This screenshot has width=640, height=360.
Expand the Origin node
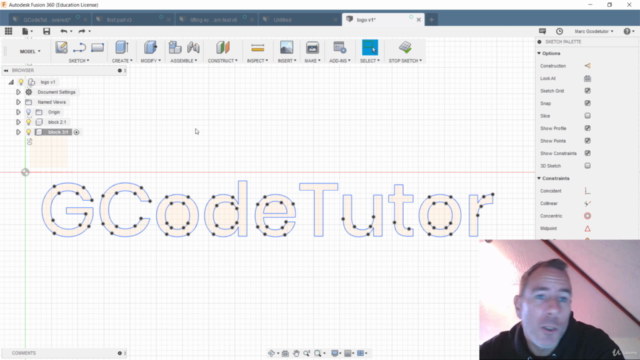pos(18,112)
